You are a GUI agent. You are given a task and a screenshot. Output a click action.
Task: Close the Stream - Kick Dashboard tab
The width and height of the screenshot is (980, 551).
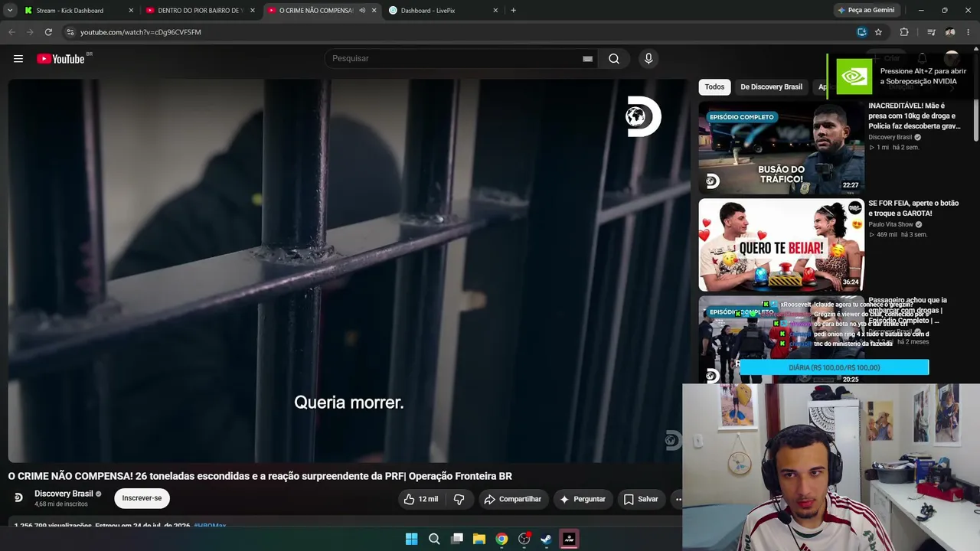pyautogui.click(x=131, y=11)
